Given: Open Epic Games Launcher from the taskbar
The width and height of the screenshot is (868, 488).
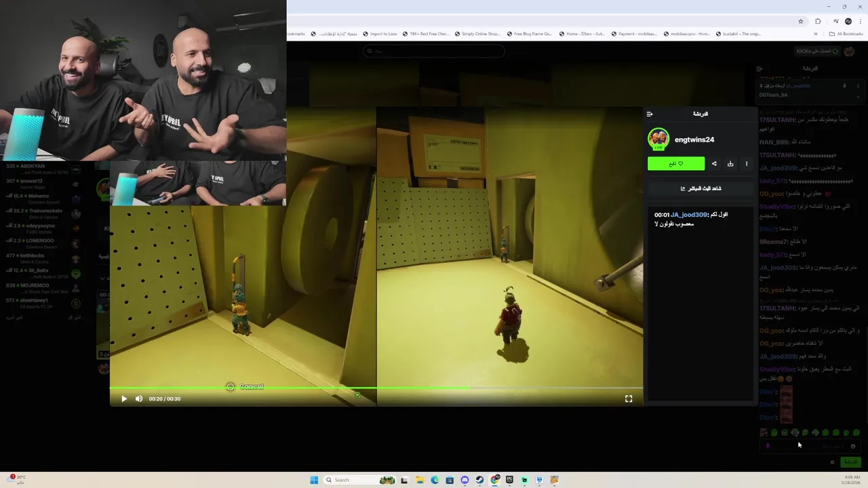Looking at the screenshot, I should [x=509, y=480].
